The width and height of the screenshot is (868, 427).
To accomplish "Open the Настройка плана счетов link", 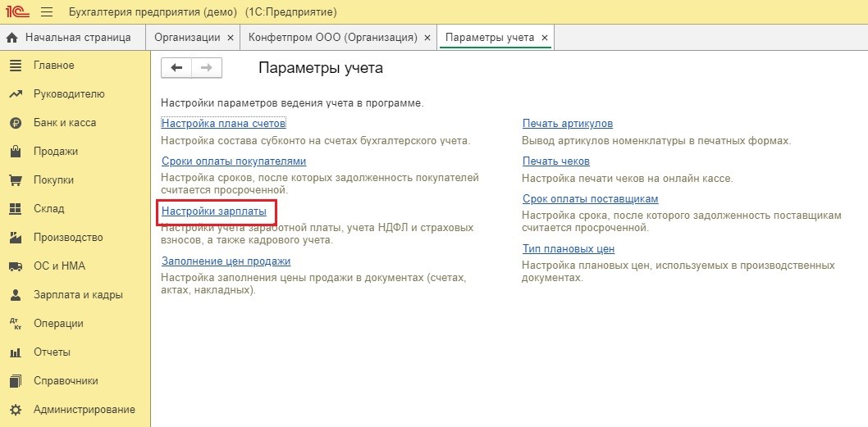I will [x=223, y=124].
